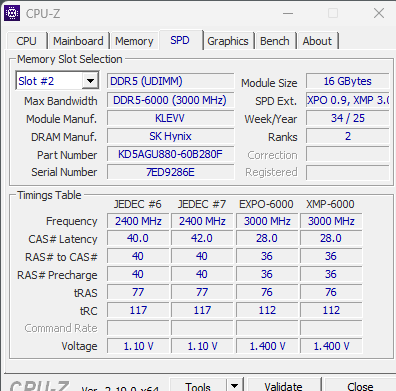Select the SPD tab
This screenshot has height=391, width=396.
pos(180,40)
